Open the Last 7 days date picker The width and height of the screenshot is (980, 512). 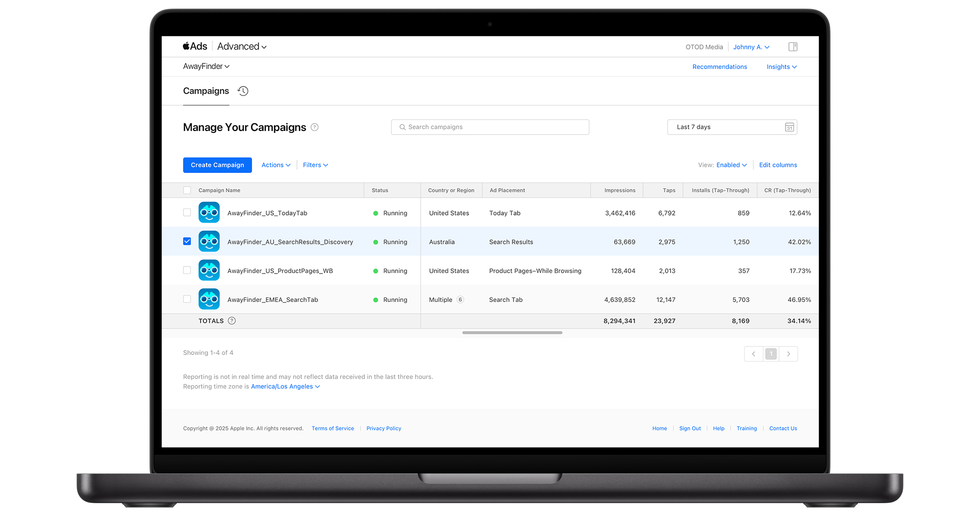coord(732,127)
